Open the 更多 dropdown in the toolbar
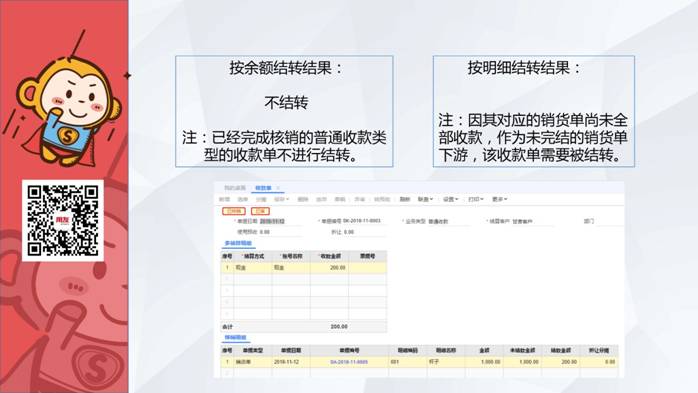Viewport: 698px width, 393px height. [x=499, y=199]
